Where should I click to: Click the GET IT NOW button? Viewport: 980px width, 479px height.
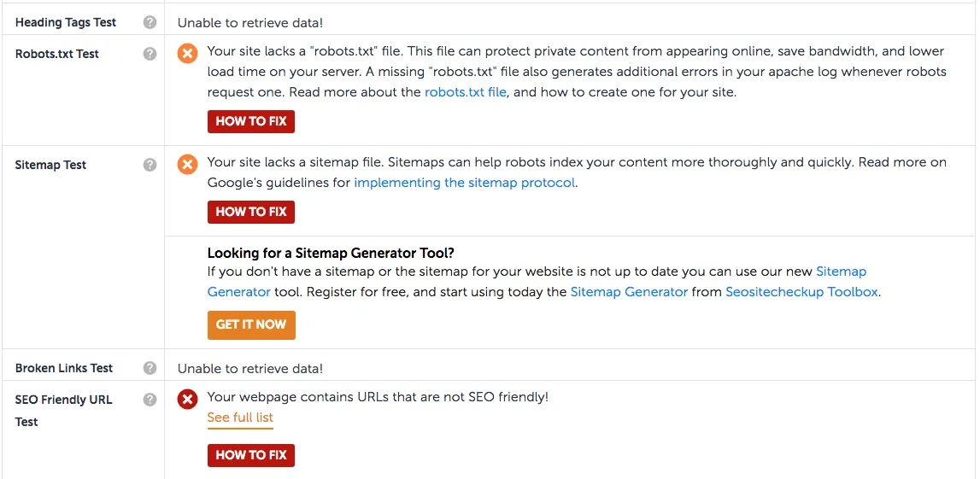[251, 324]
